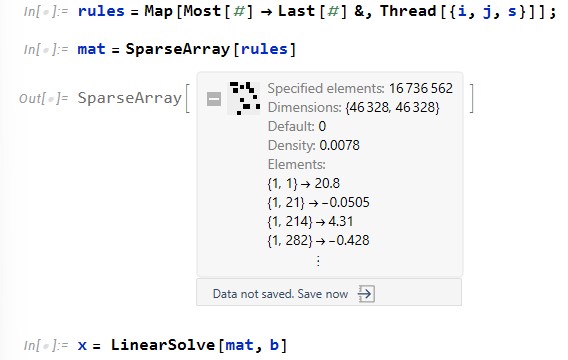Click the In[•]:= label beside the rules definition
The height and width of the screenshot is (360, 568).
click(46, 12)
